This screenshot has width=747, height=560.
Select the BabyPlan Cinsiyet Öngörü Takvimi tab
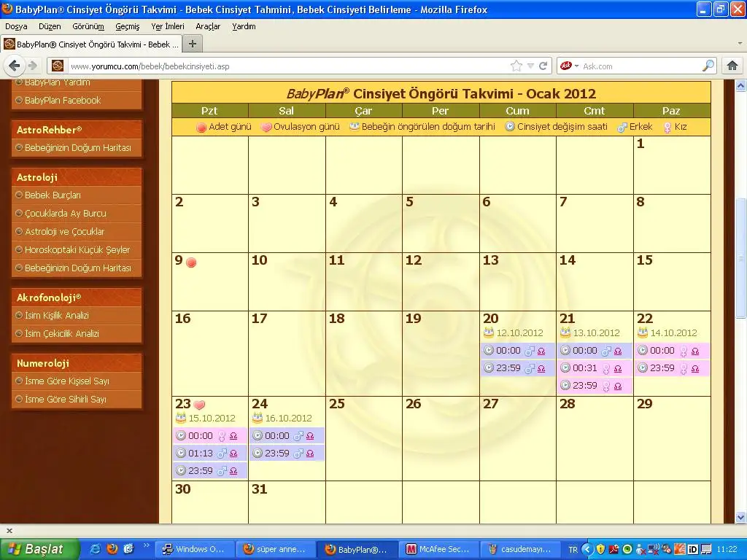point(91,44)
